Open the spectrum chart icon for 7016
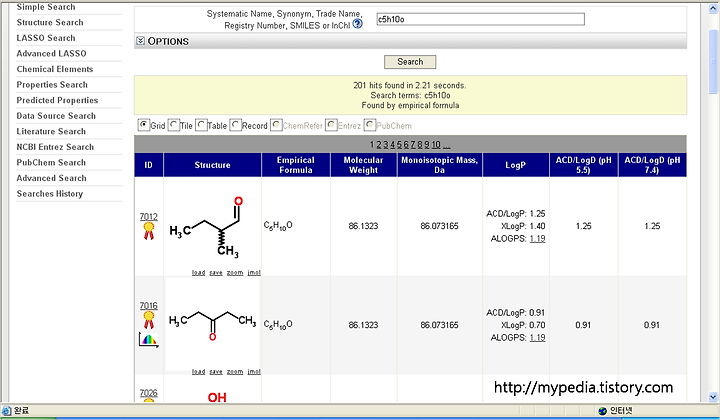 pyautogui.click(x=148, y=340)
